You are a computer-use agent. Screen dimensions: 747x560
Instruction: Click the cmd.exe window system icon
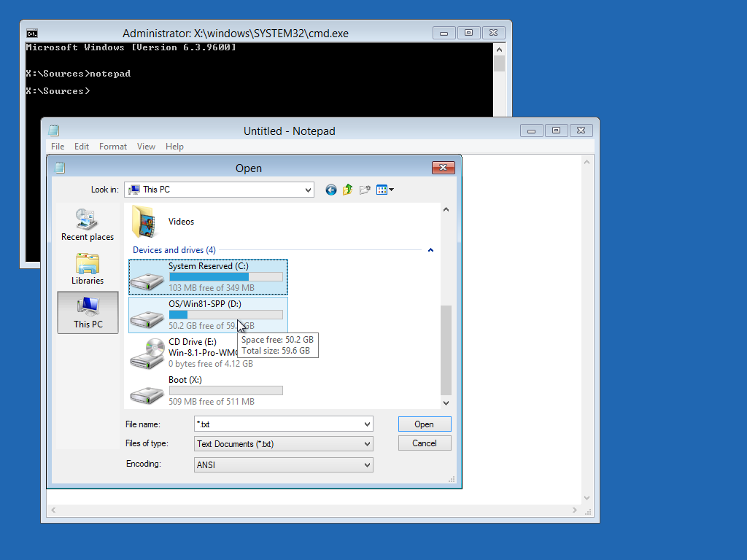(x=32, y=34)
